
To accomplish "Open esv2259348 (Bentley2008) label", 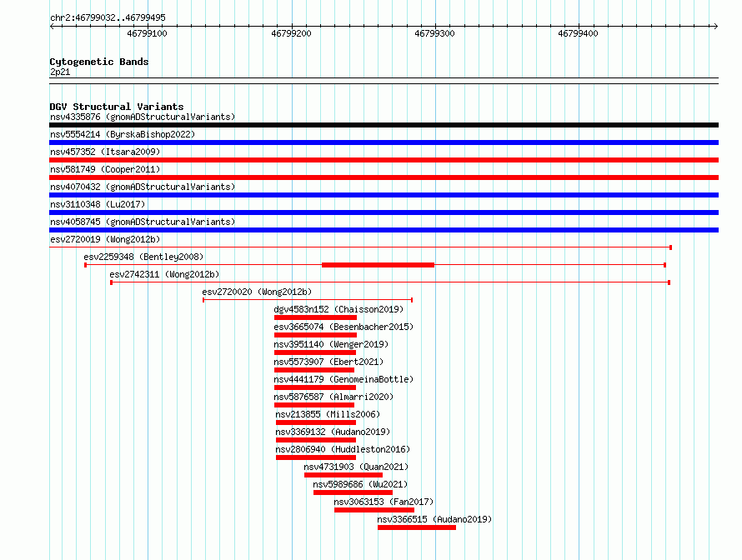I will coord(143,257).
